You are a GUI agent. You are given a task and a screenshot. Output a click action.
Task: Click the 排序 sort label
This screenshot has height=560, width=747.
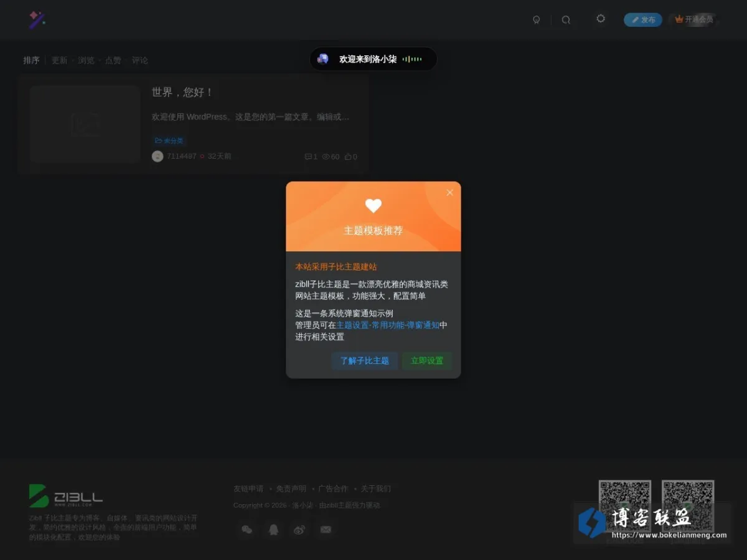pos(32,60)
